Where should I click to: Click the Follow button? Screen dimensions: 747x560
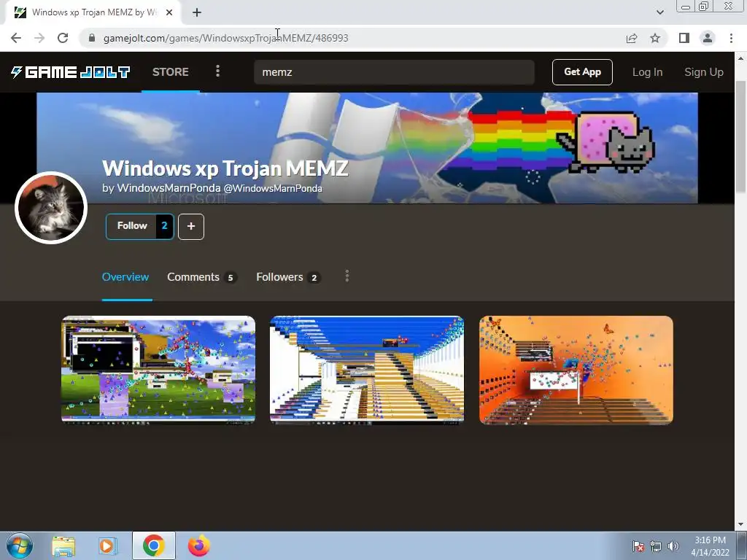coord(132,226)
